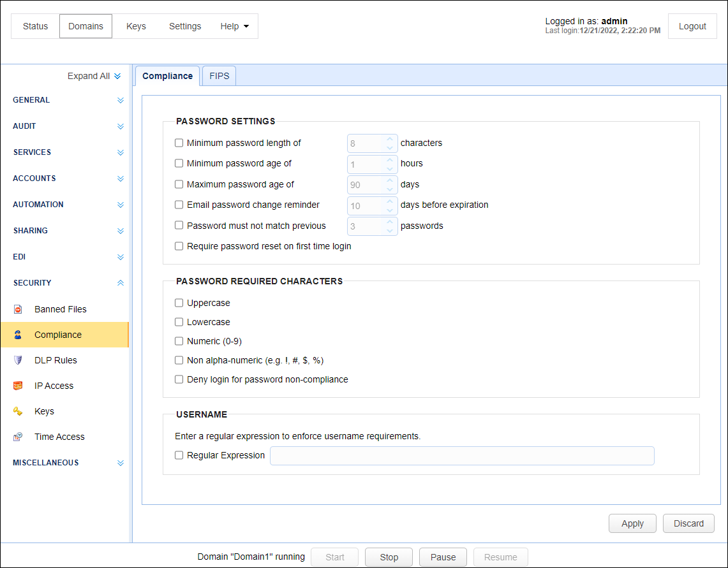Select Compliance in the Security sidebar
The height and width of the screenshot is (568, 728).
[x=64, y=335]
